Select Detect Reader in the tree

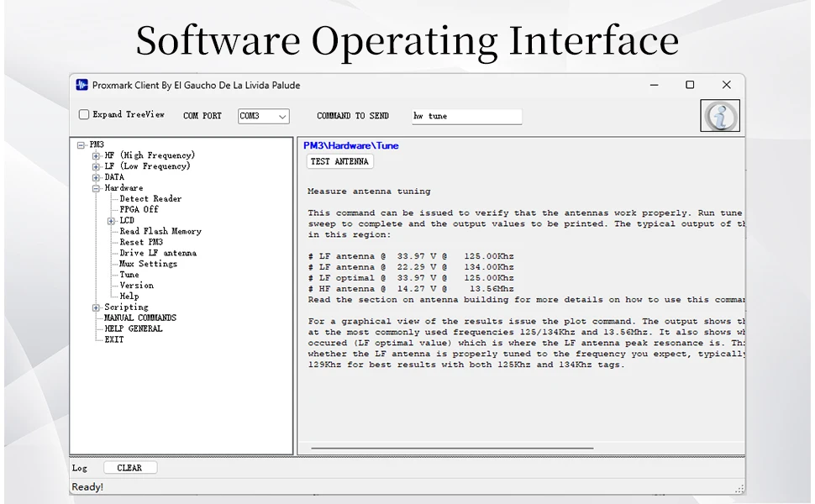point(150,198)
